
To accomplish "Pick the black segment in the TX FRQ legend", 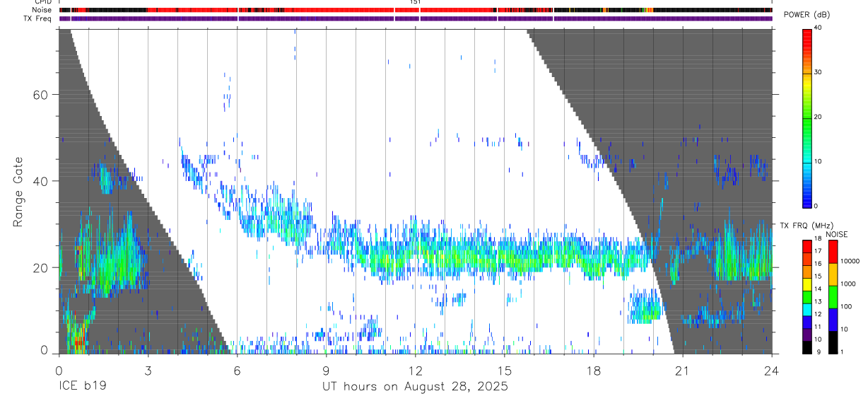I will 807,346.
